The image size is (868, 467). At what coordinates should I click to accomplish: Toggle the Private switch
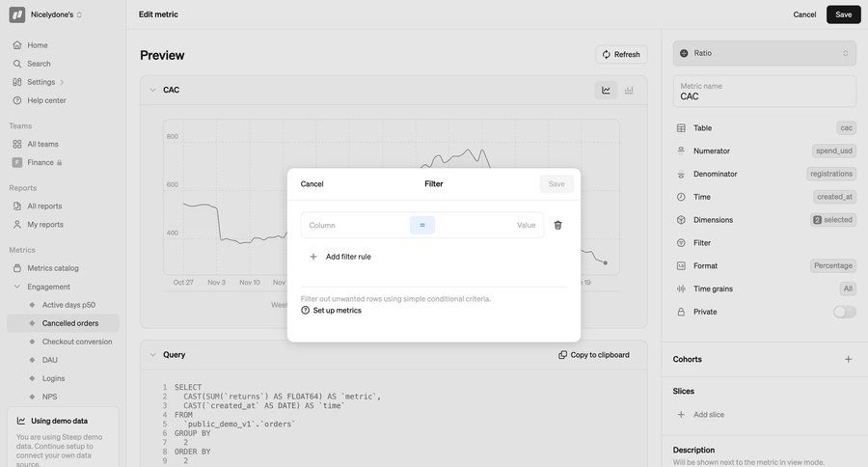point(844,312)
